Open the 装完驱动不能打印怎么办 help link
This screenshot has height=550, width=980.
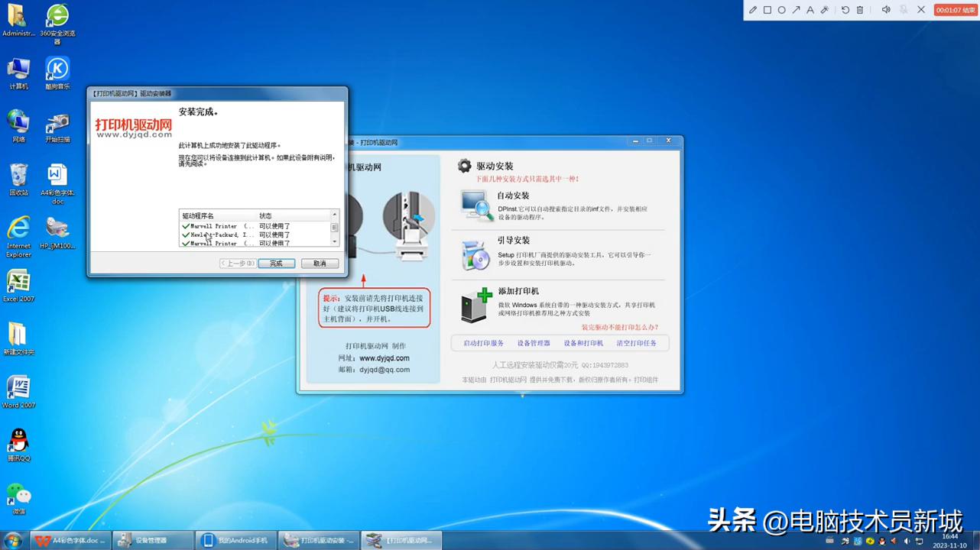click(619, 327)
